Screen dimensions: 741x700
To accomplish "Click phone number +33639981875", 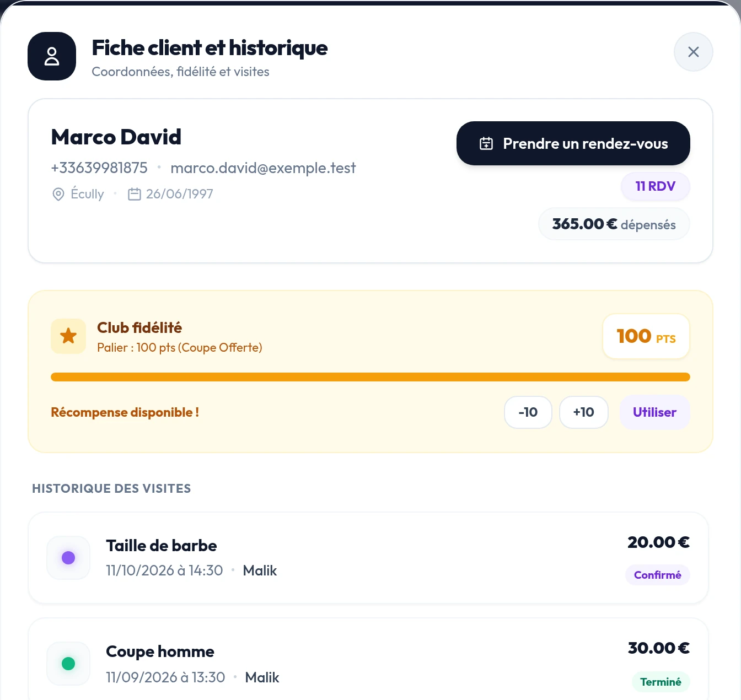I will 99,168.
